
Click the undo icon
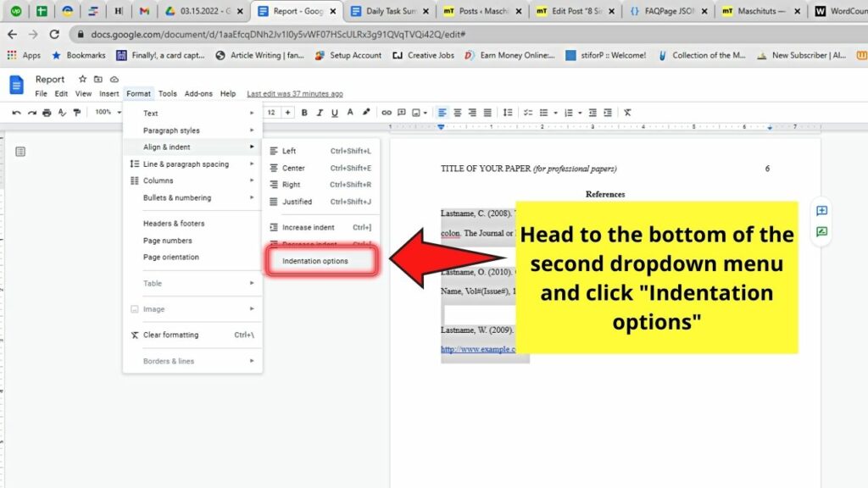(x=16, y=113)
